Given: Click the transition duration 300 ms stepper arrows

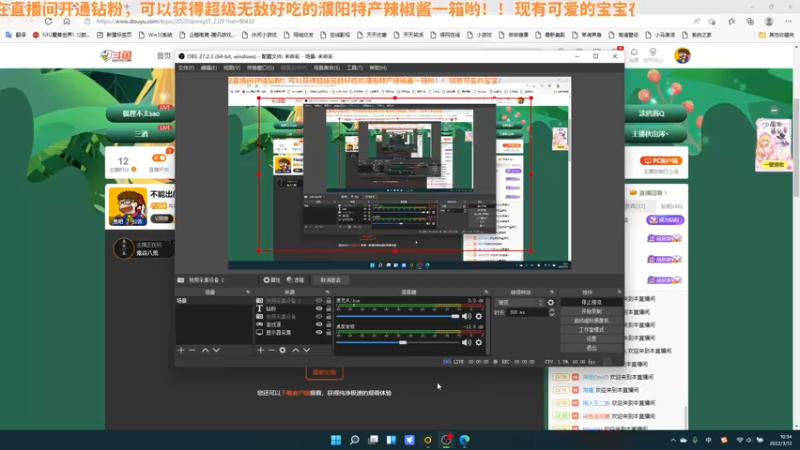Looking at the screenshot, I should click(552, 312).
